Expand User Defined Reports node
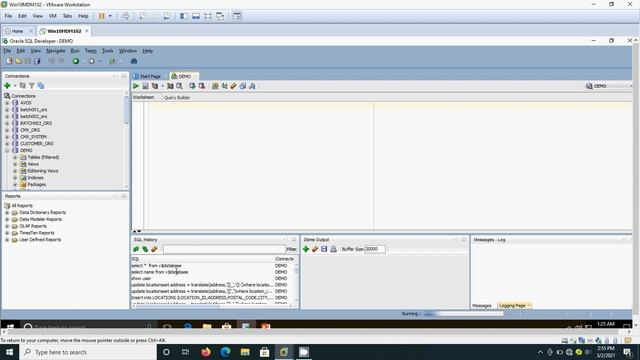 click(7, 240)
